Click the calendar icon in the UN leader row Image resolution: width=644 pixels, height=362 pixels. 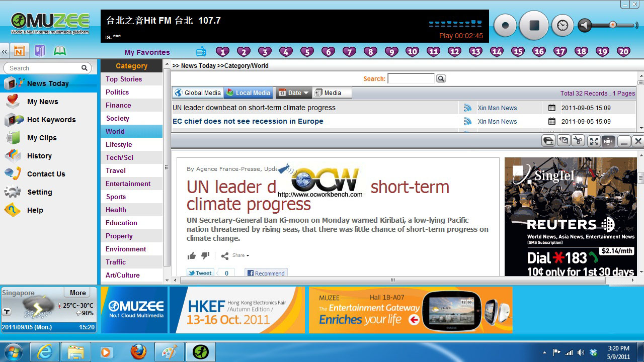tap(551, 108)
